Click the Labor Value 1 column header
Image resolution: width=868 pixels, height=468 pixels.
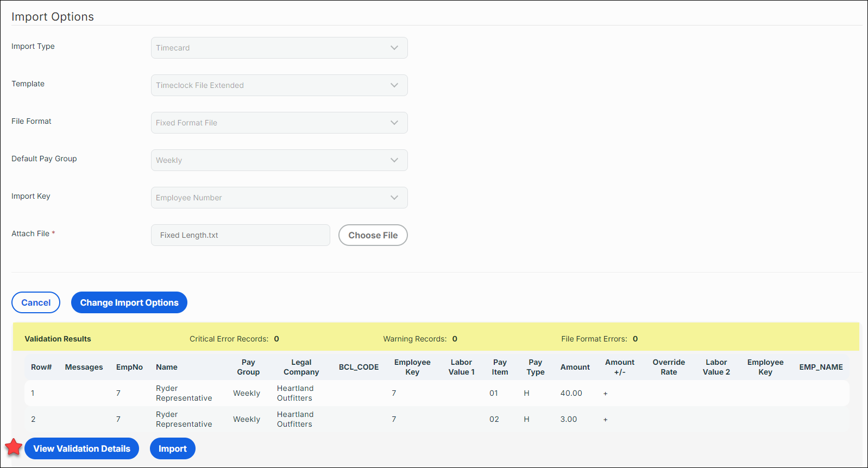pos(461,367)
